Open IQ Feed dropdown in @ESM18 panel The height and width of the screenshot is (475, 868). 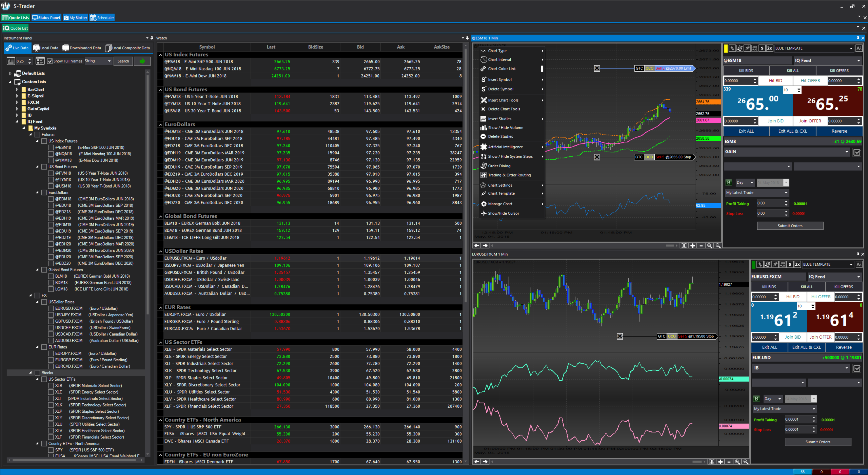click(828, 61)
